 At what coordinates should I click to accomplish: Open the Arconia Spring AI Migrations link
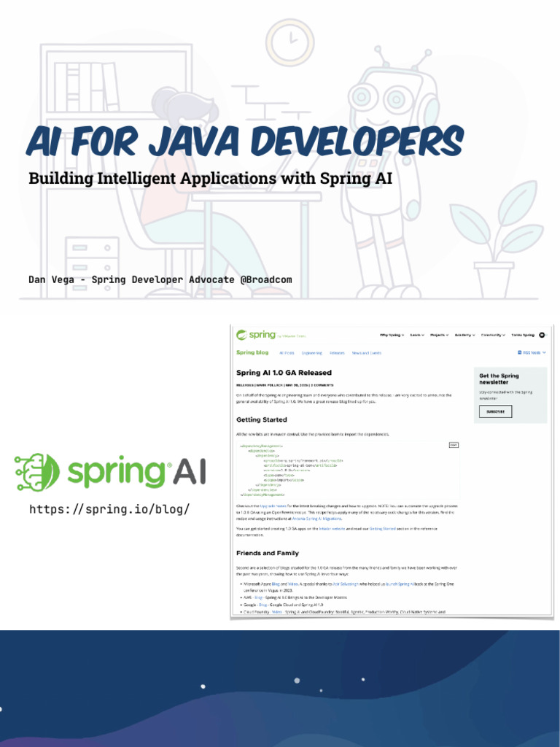pos(316,519)
